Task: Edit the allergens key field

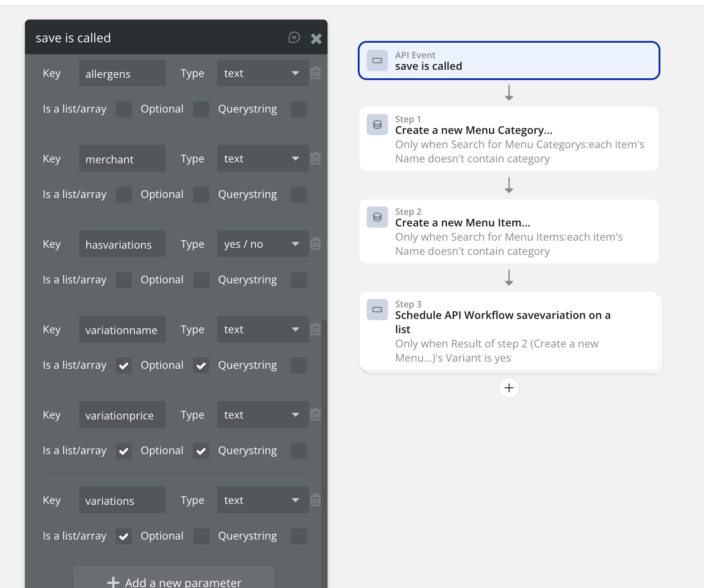Action: pyautogui.click(x=122, y=73)
